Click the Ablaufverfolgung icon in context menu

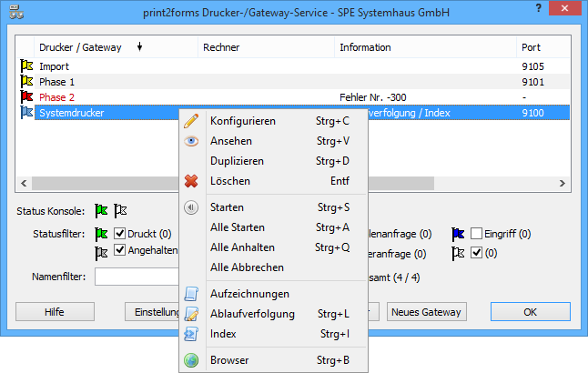pos(191,314)
